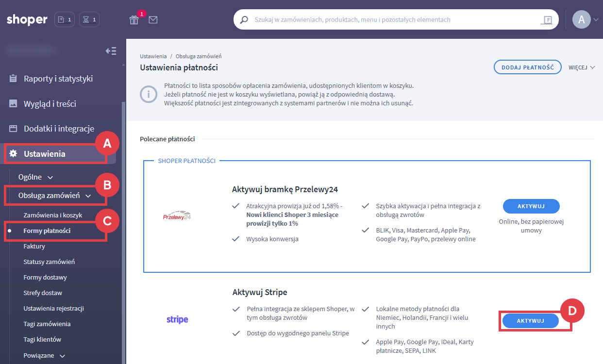Open the document notifications icon
This screenshot has width=603, height=364.
pyautogui.click(x=64, y=20)
